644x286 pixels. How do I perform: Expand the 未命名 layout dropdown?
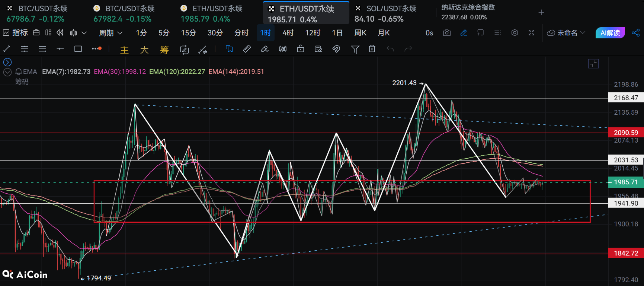[566, 33]
